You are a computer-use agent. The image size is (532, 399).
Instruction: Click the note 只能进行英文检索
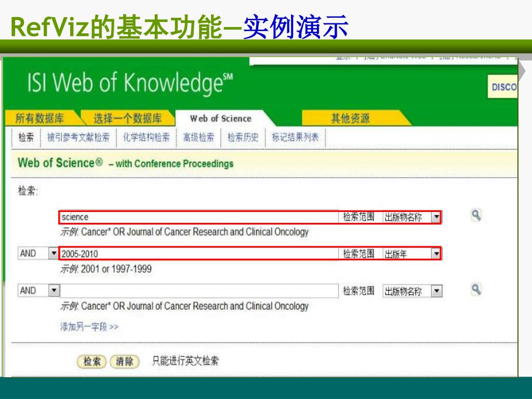(185, 361)
